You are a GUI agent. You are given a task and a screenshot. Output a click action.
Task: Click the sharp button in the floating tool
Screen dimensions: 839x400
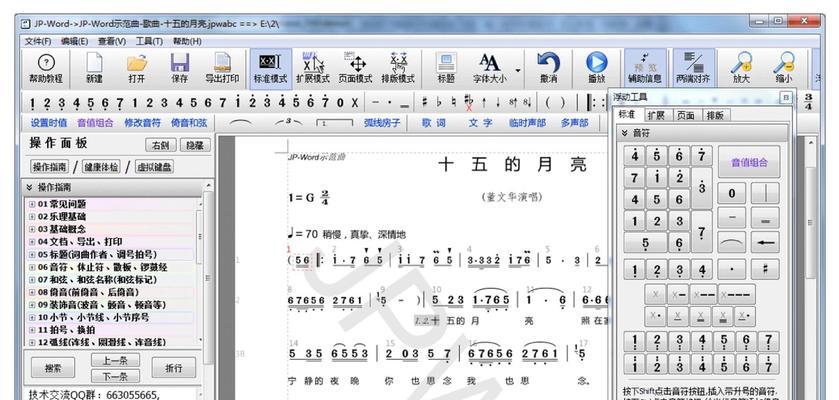(765, 270)
